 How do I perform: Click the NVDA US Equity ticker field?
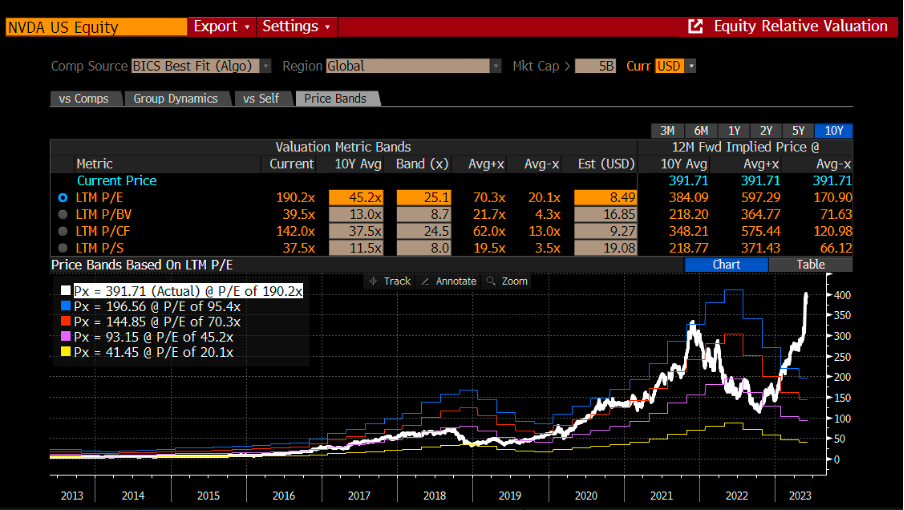pyautogui.click(x=96, y=27)
